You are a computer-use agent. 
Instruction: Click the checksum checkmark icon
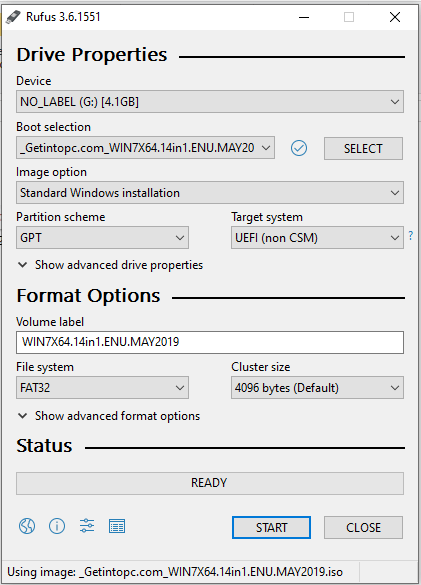pos(299,148)
